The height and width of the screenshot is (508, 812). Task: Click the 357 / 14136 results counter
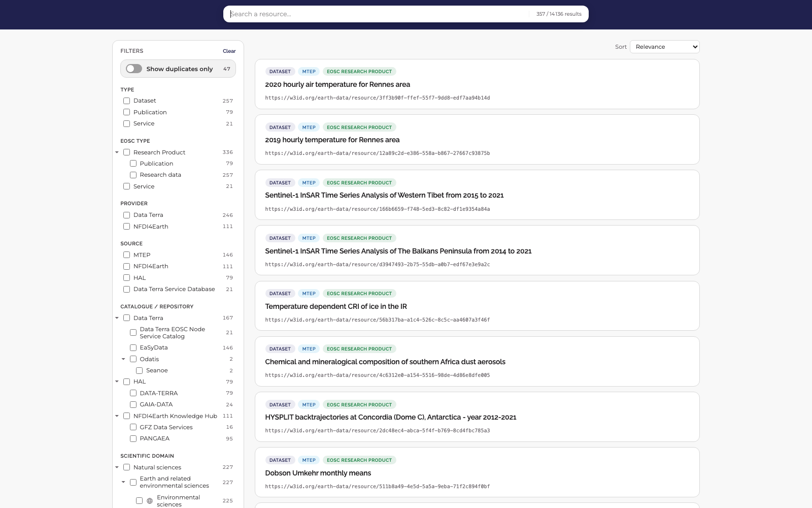coord(559,14)
